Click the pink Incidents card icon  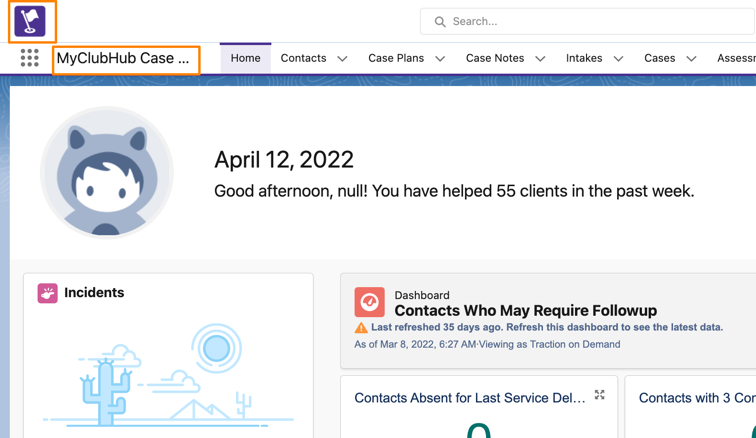coord(47,293)
